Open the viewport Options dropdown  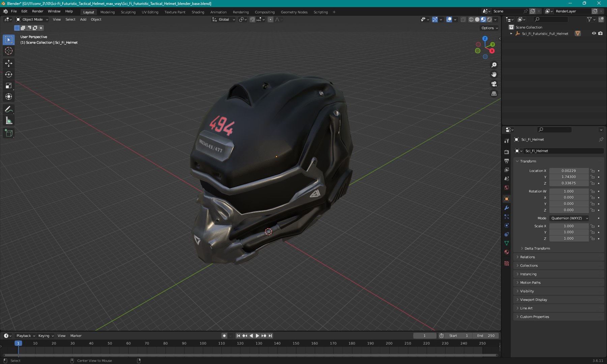(489, 28)
